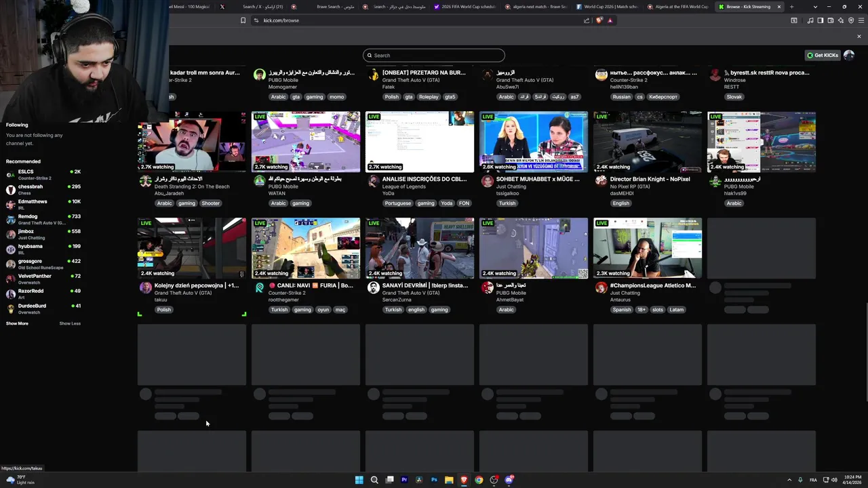Click tssigalkoo channel avatar

point(487,181)
